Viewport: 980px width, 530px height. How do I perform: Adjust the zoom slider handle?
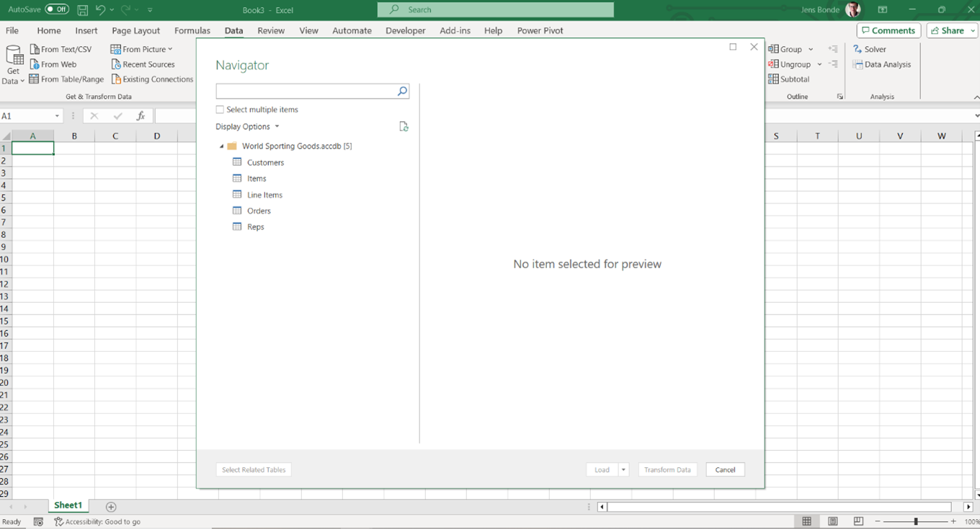pos(916,521)
